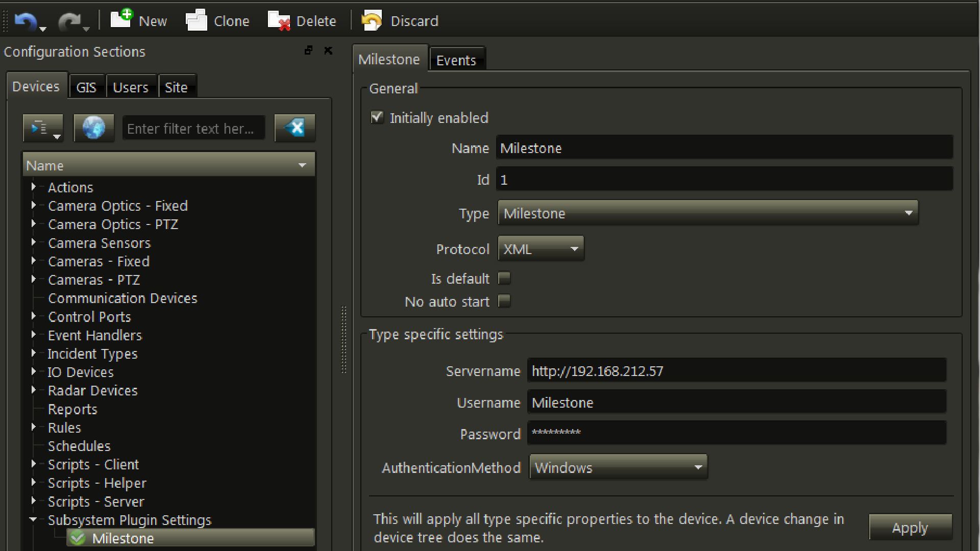Check the No auto start box

[x=504, y=301]
